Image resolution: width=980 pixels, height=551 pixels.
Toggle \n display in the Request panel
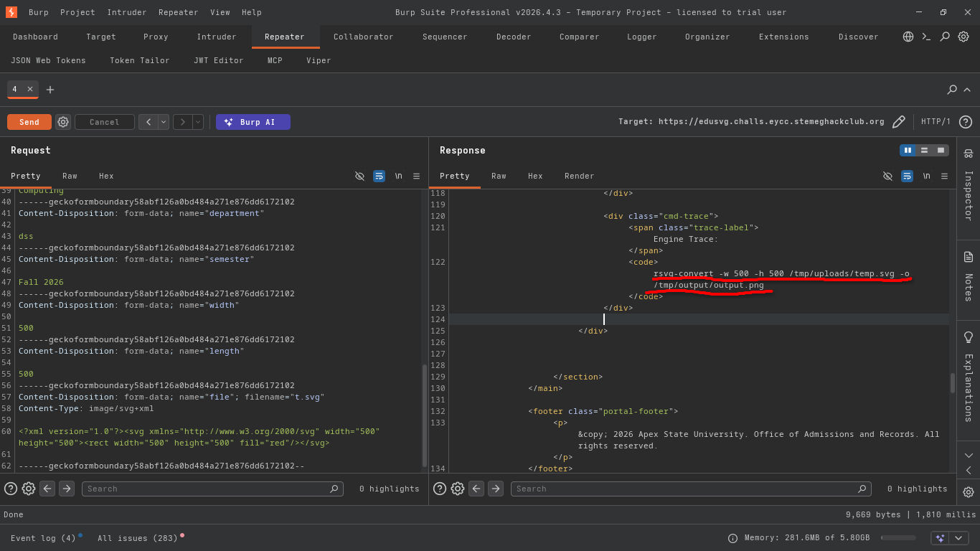[x=398, y=176]
